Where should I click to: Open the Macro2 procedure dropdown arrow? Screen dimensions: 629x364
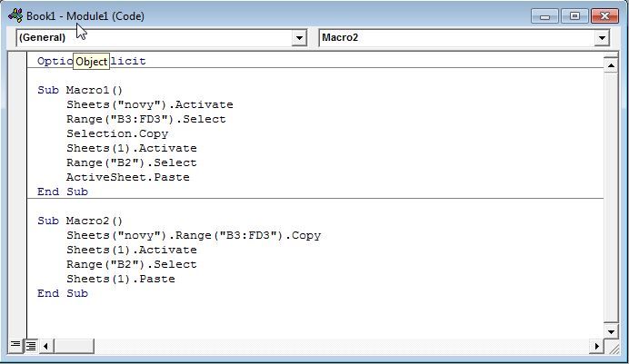(602, 38)
